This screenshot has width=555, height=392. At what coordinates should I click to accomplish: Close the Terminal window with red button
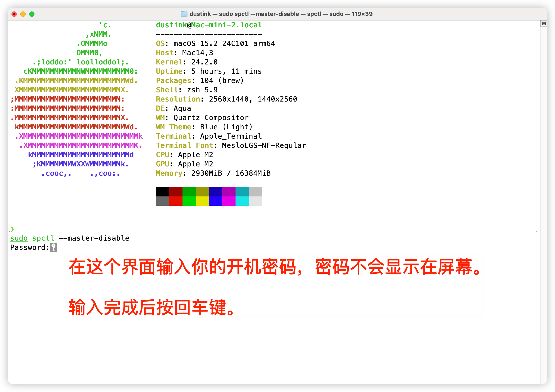pos(14,14)
